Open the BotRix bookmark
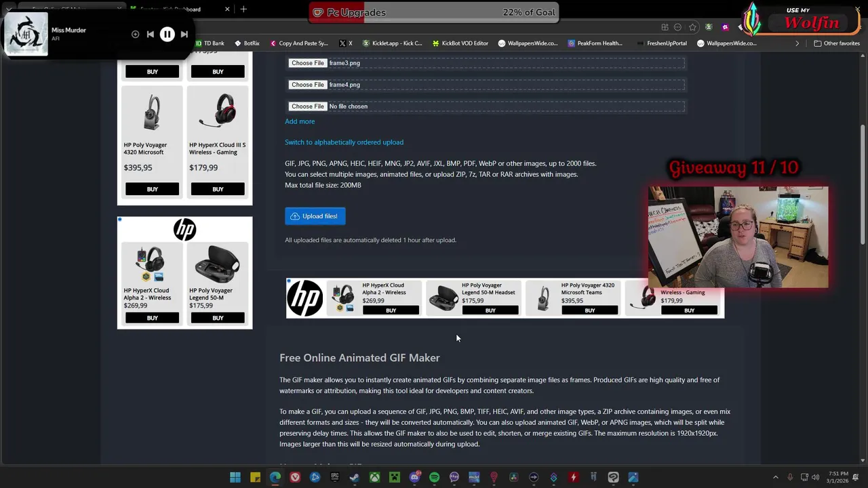 coord(248,43)
